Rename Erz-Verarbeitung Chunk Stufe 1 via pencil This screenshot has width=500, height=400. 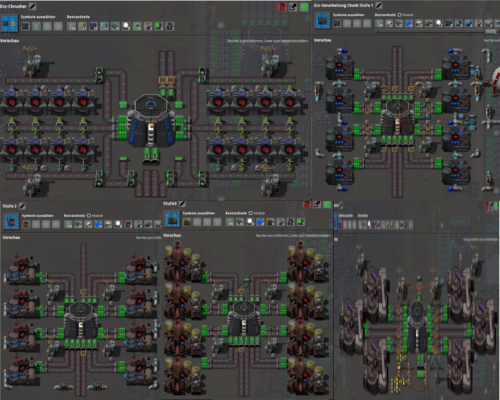[x=379, y=5]
